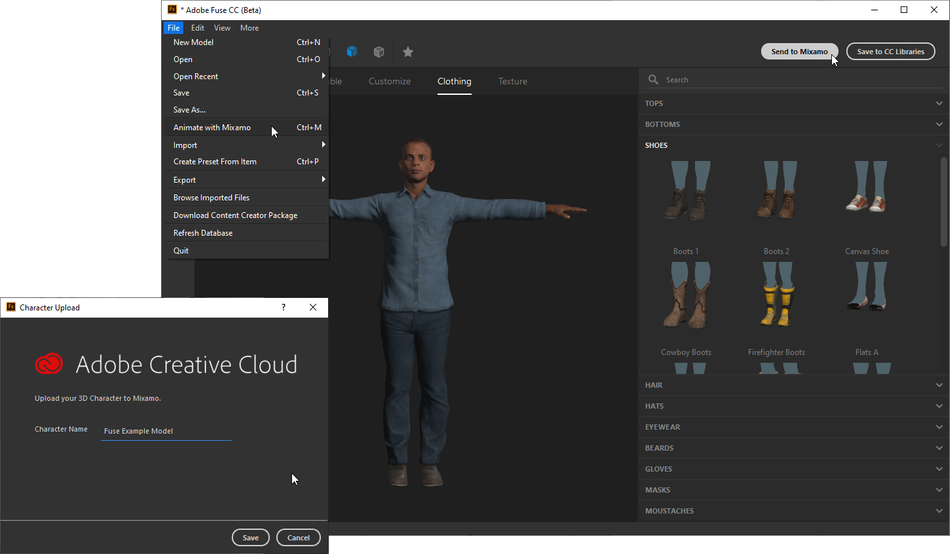The height and width of the screenshot is (554, 950).
Task: Open the Edit menu
Action: (198, 28)
